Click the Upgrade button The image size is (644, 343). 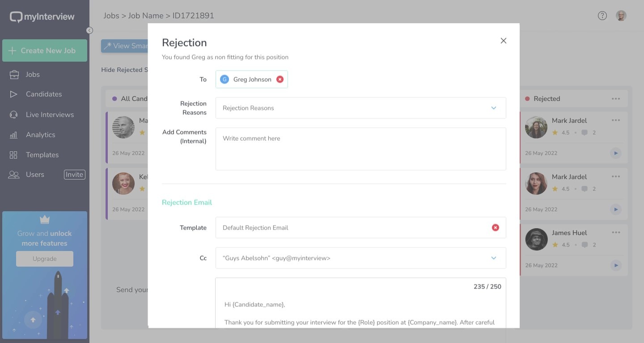click(x=45, y=259)
